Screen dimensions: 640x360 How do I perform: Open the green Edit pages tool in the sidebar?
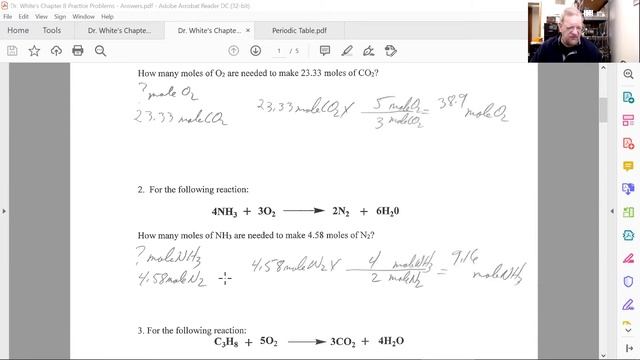click(x=628, y=212)
